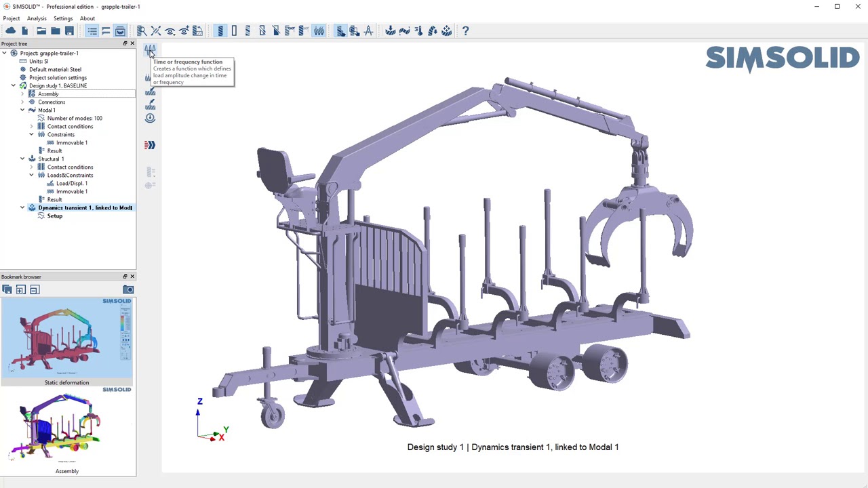The width and height of the screenshot is (868, 488).
Task: Collapse the Structural 1 node
Action: (x=22, y=159)
